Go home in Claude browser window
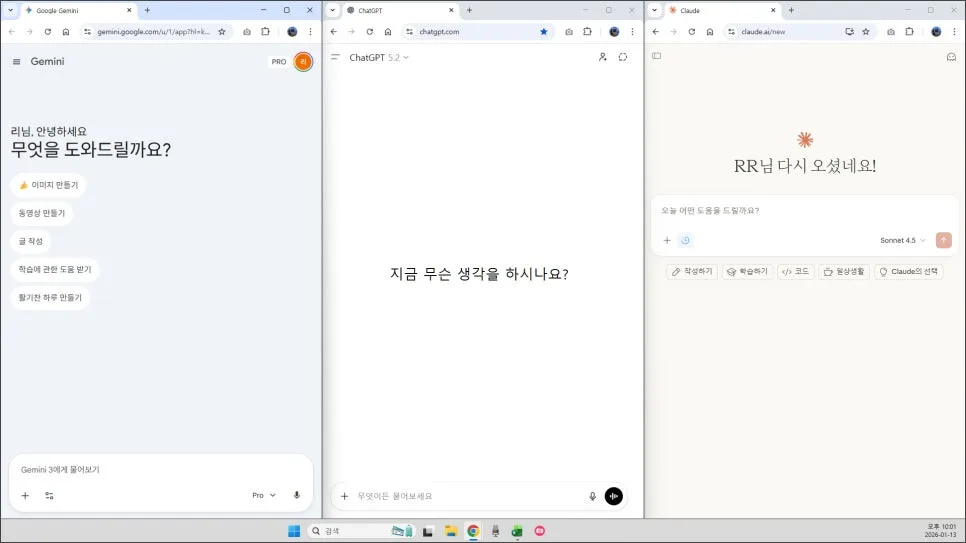This screenshot has width=966, height=543. point(710,31)
